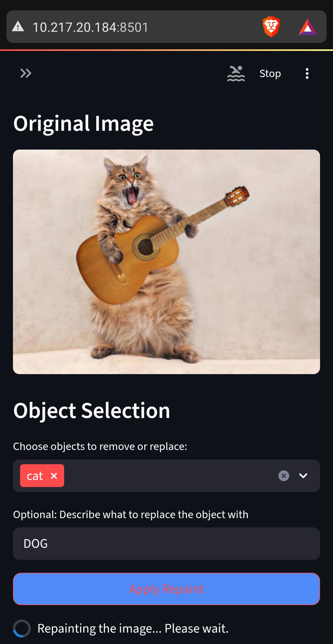The height and width of the screenshot is (644, 333).
Task: Tap the cat guitar original image
Action: [166, 262]
